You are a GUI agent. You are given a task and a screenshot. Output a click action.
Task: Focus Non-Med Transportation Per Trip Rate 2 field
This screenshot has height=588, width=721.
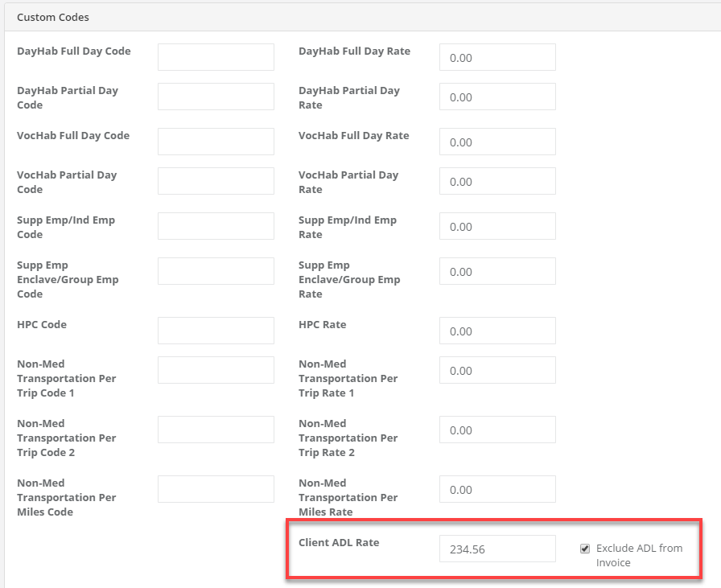pyautogui.click(x=497, y=430)
